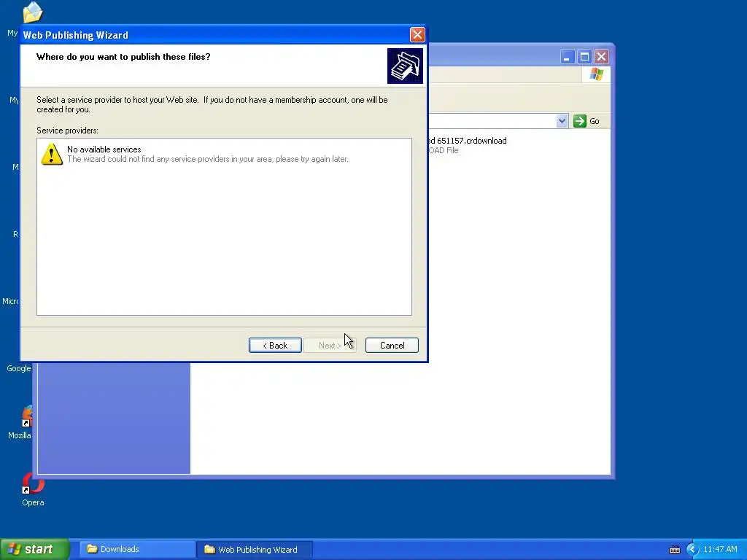Select the envelope folder desktop icon
The width and height of the screenshot is (747, 560).
(32, 12)
